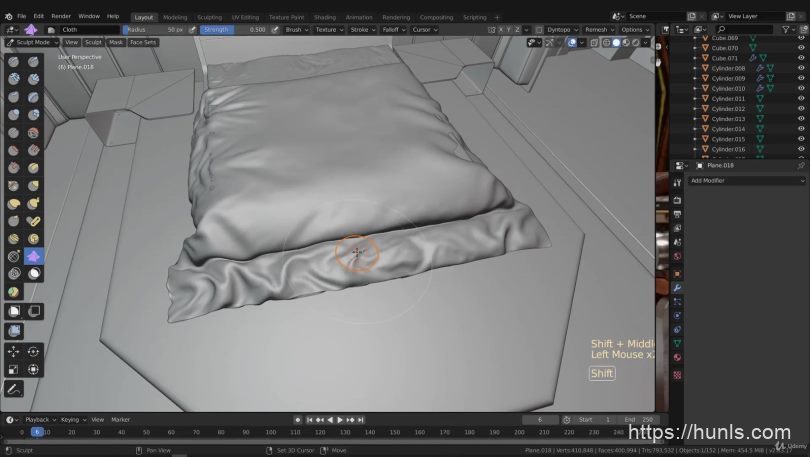Open the File menu
Screen dimensions: 810x457
pyautogui.click(x=22, y=16)
